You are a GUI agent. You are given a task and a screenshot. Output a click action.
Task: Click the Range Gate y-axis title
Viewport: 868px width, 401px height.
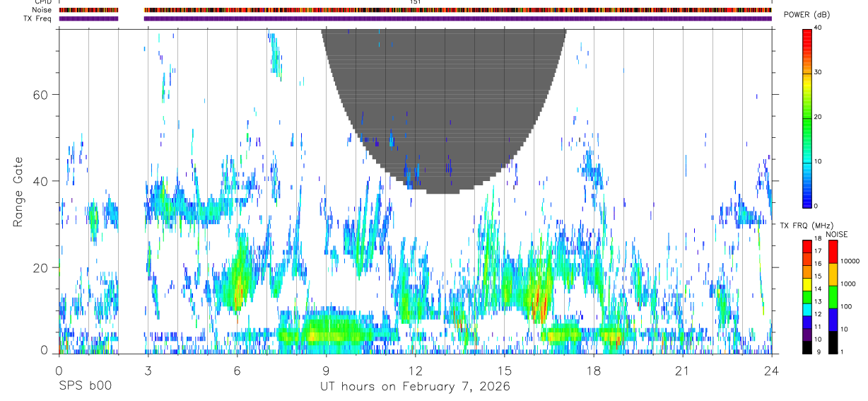pos(17,192)
